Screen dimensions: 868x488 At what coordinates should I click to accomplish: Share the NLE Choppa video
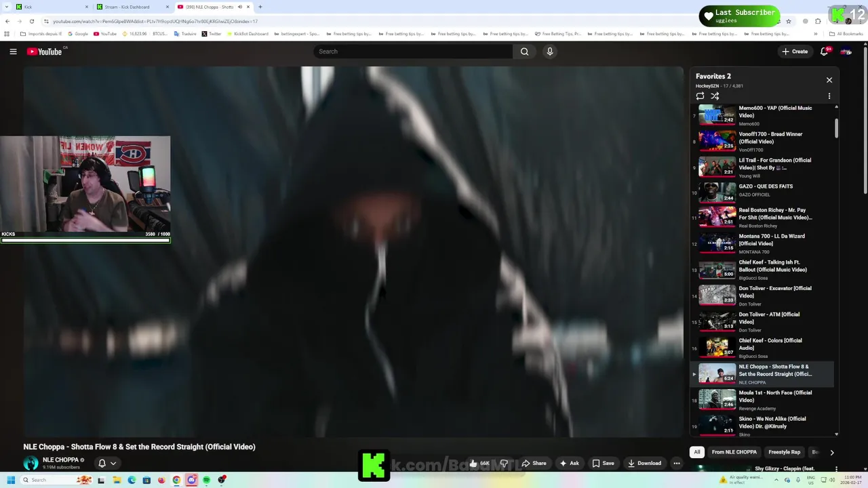[534, 464]
